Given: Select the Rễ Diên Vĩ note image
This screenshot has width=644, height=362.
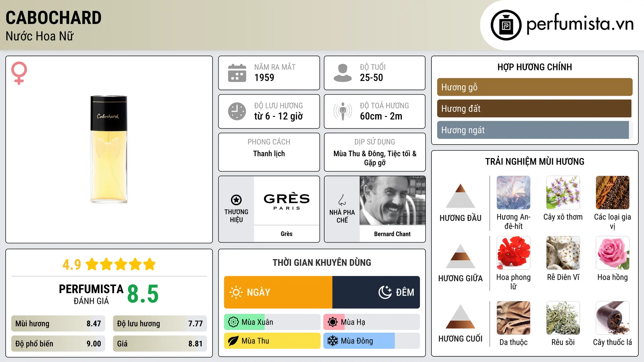Looking at the screenshot, I should click(563, 253).
